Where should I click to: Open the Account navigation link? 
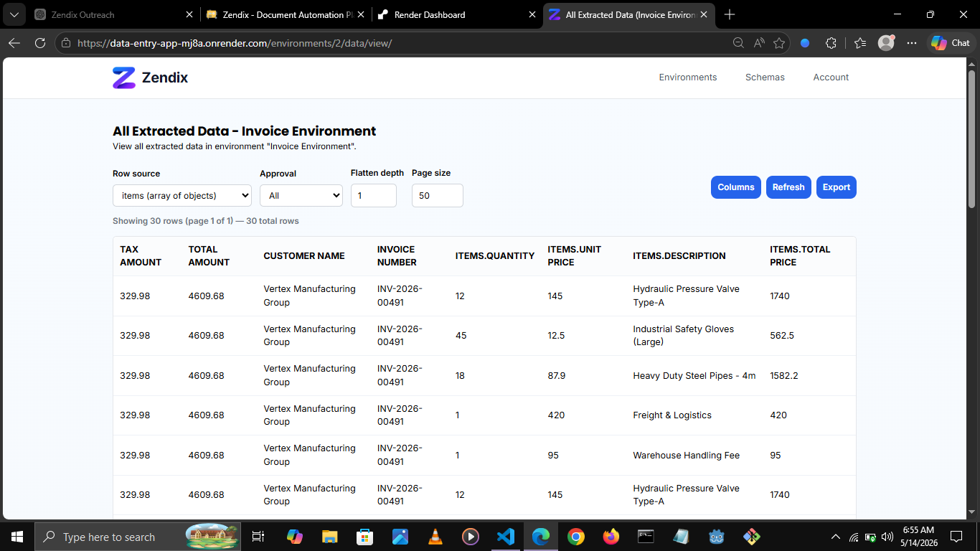coord(831,77)
